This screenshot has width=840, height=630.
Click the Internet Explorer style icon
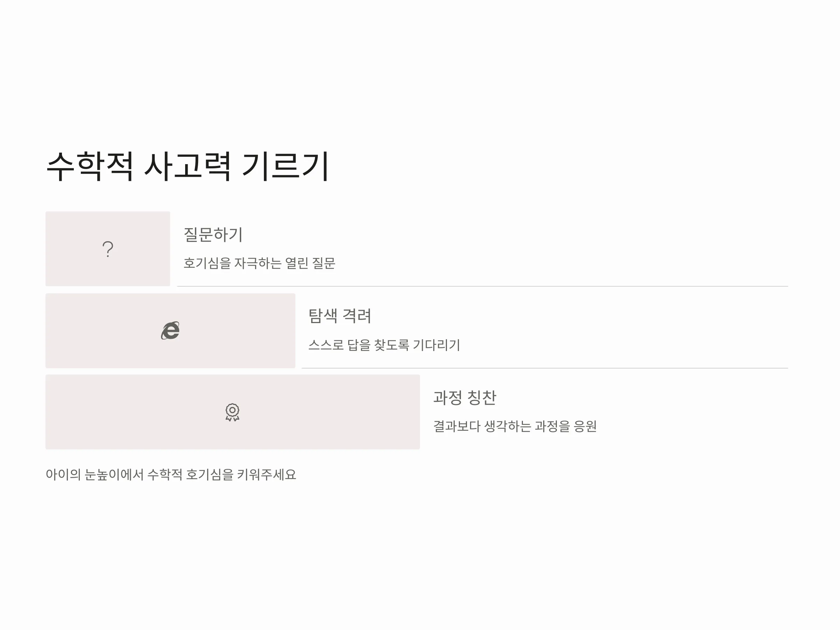(x=170, y=330)
